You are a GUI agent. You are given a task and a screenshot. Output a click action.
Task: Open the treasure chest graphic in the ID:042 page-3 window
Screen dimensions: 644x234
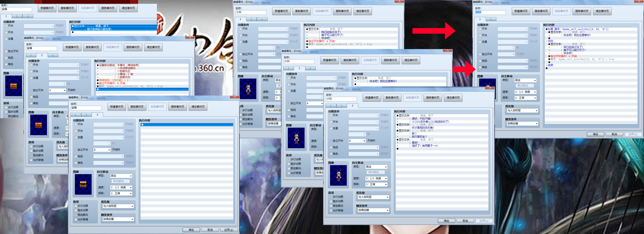[83, 184]
